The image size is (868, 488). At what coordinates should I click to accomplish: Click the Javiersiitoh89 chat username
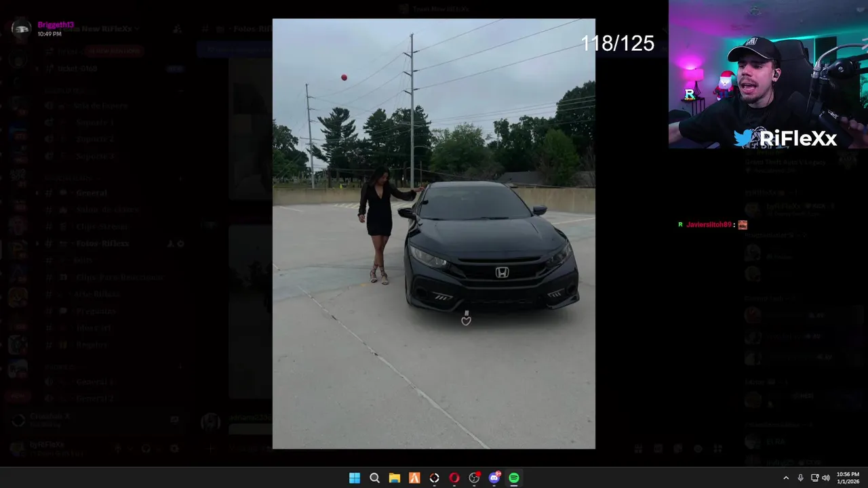tap(709, 224)
